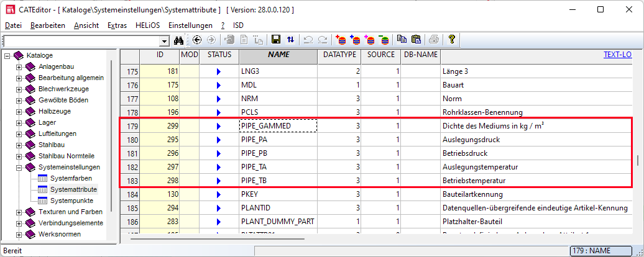
Task: Click the table's vertical scrollbar thumb
Action: 637,160
